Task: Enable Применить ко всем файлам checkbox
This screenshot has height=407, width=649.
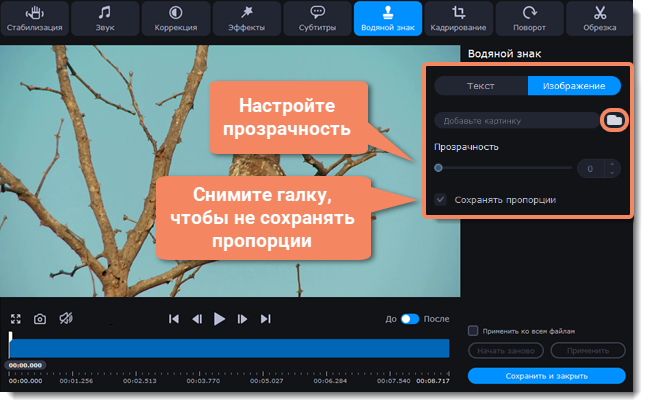Action: coord(473,330)
